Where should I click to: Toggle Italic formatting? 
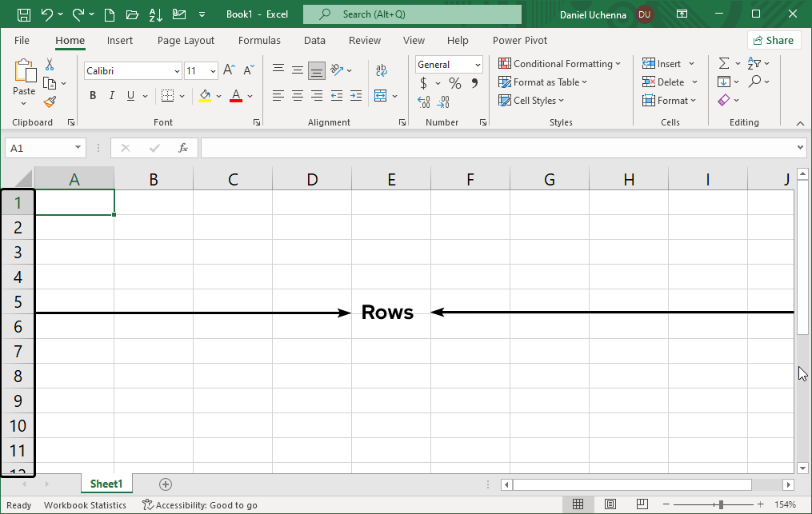[112, 96]
